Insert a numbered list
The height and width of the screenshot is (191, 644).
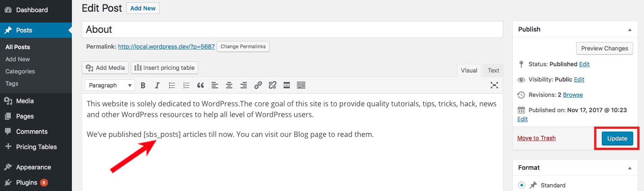tap(186, 85)
